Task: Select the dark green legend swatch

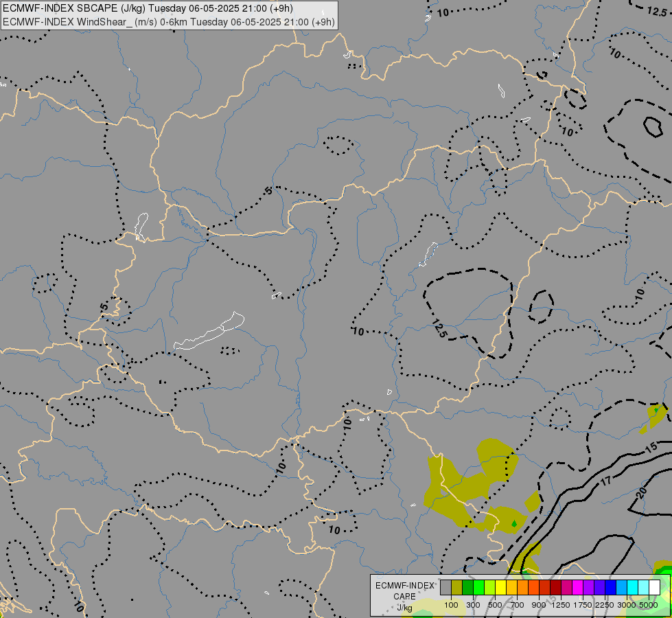Action: [x=467, y=588]
